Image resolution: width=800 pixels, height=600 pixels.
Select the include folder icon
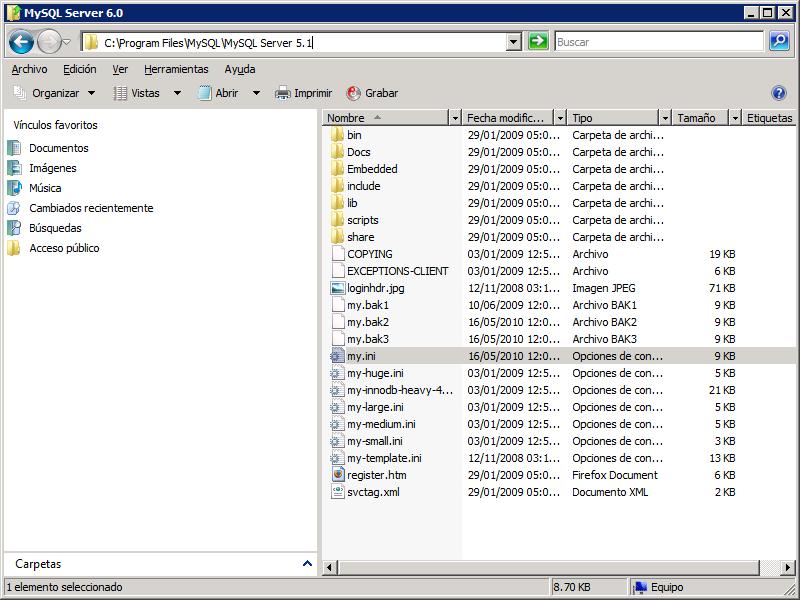337,186
